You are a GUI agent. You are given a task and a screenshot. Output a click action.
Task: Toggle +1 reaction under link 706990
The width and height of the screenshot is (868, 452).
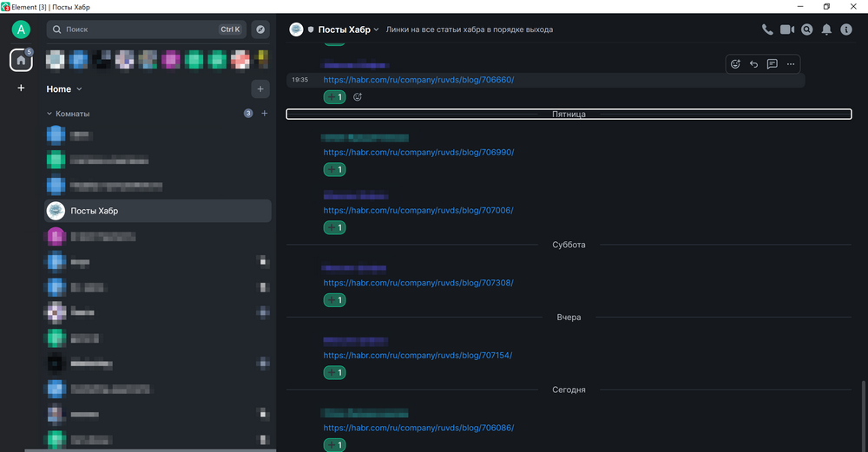point(334,170)
